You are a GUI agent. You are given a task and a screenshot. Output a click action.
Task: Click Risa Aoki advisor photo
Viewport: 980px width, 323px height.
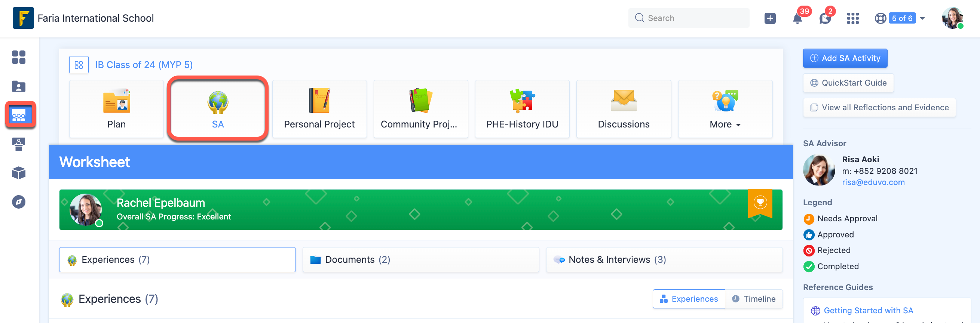pos(819,170)
